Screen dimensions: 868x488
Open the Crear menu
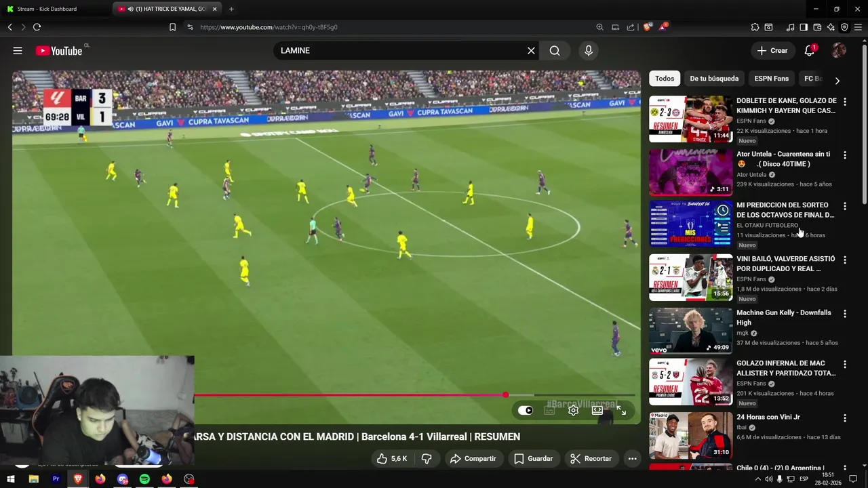pos(772,51)
